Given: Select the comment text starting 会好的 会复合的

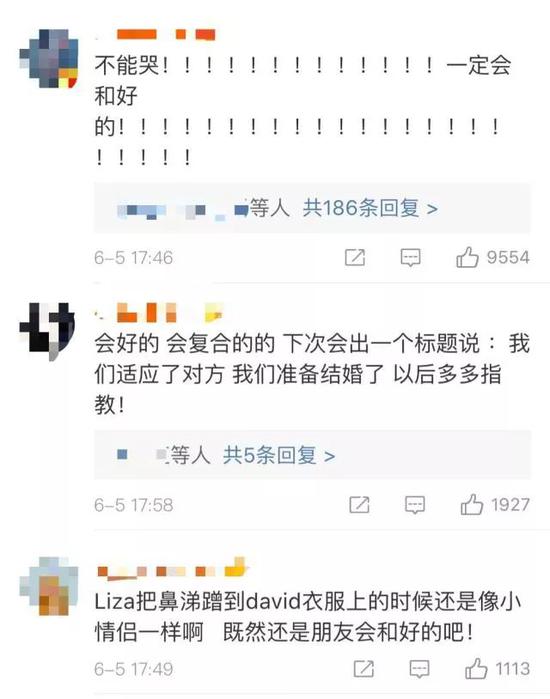Looking at the screenshot, I should [312, 374].
